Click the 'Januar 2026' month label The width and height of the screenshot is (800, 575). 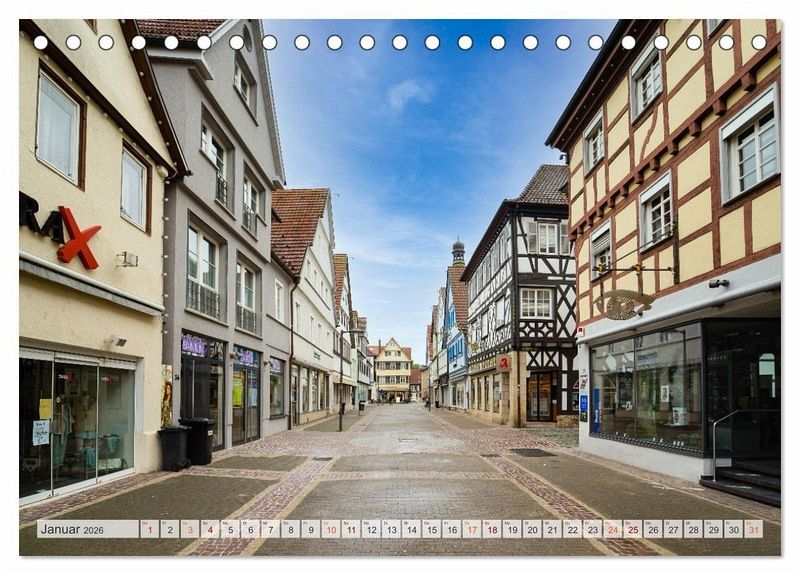(x=72, y=530)
